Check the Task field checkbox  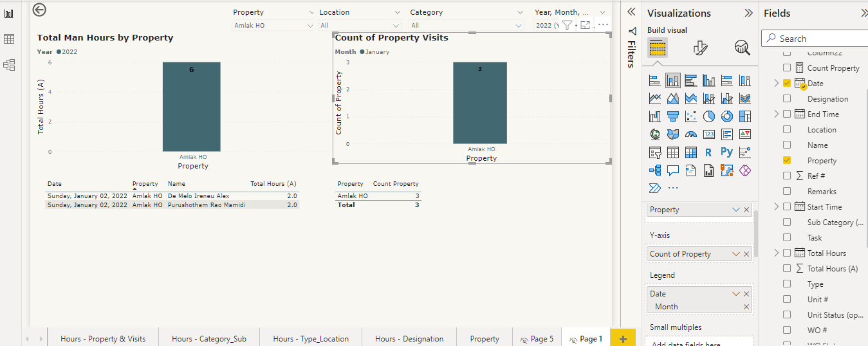pos(787,237)
